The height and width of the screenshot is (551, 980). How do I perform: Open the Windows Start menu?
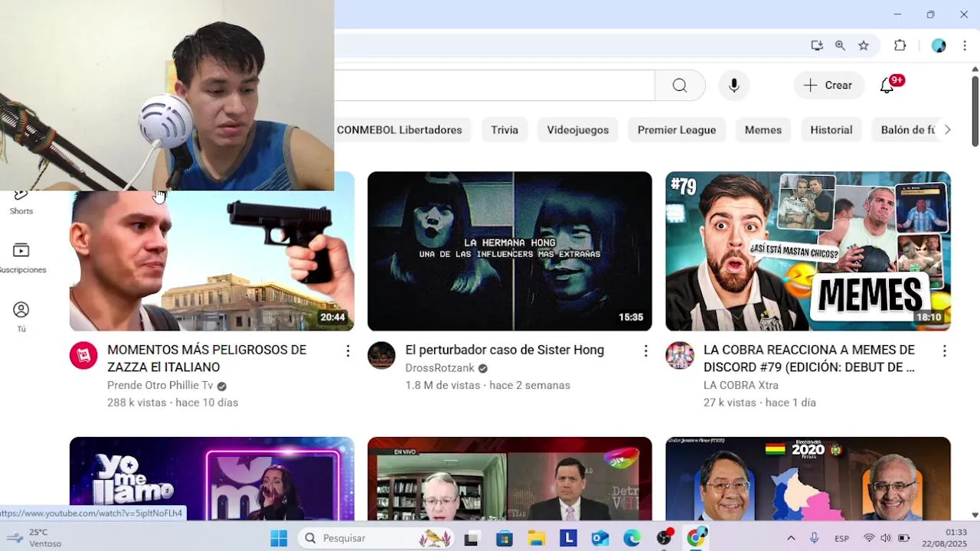[x=279, y=538]
